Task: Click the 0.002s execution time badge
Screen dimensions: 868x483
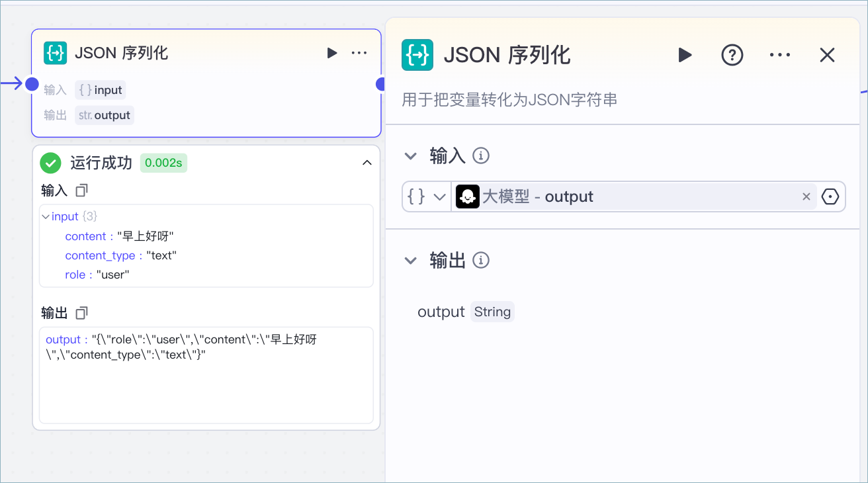Action: (x=163, y=163)
